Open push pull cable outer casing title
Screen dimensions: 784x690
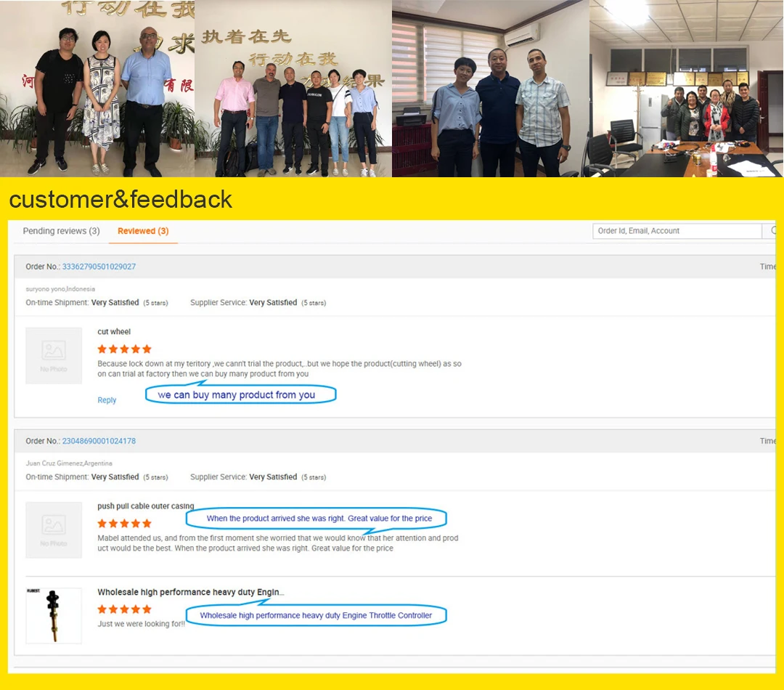(x=145, y=506)
